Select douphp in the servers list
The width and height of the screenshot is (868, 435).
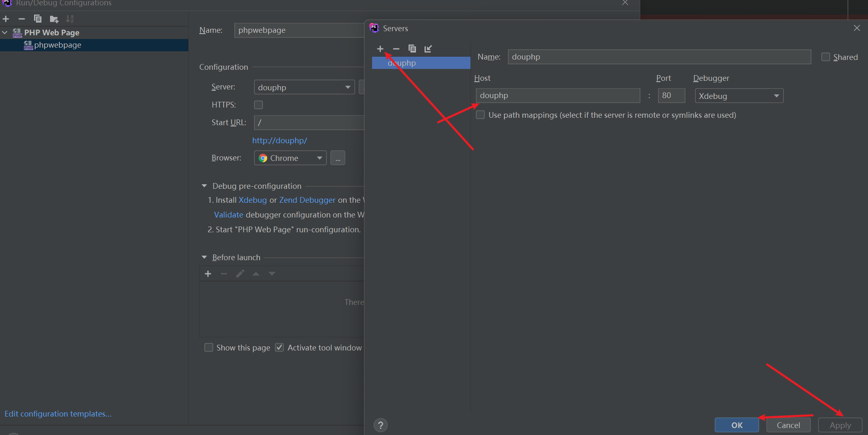421,63
